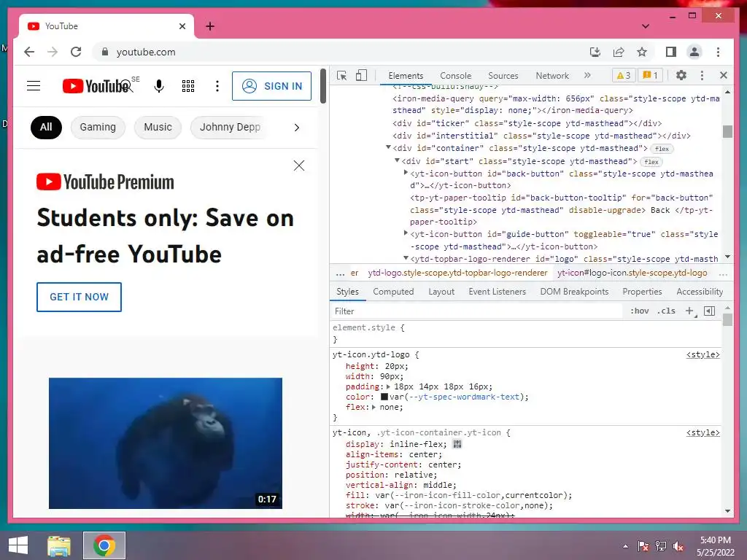Expand the yt-icon-button guide-button node
Viewport: 747px width, 560px height.
point(406,233)
